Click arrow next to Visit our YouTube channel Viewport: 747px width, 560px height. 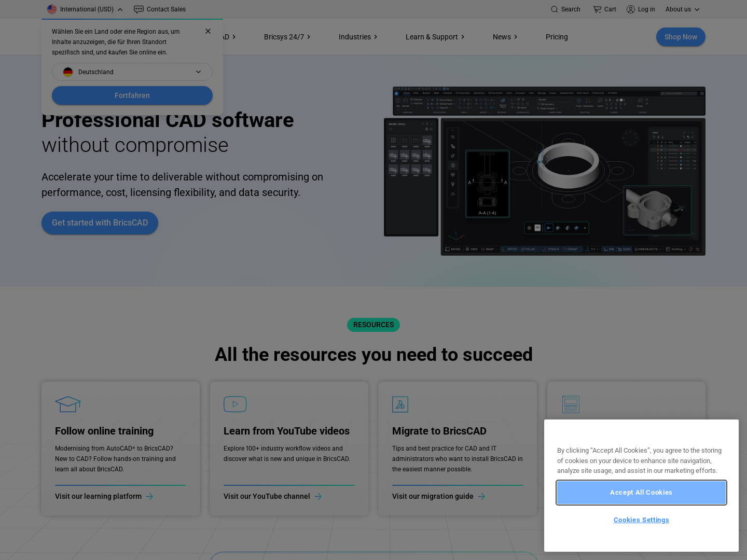pyautogui.click(x=318, y=497)
